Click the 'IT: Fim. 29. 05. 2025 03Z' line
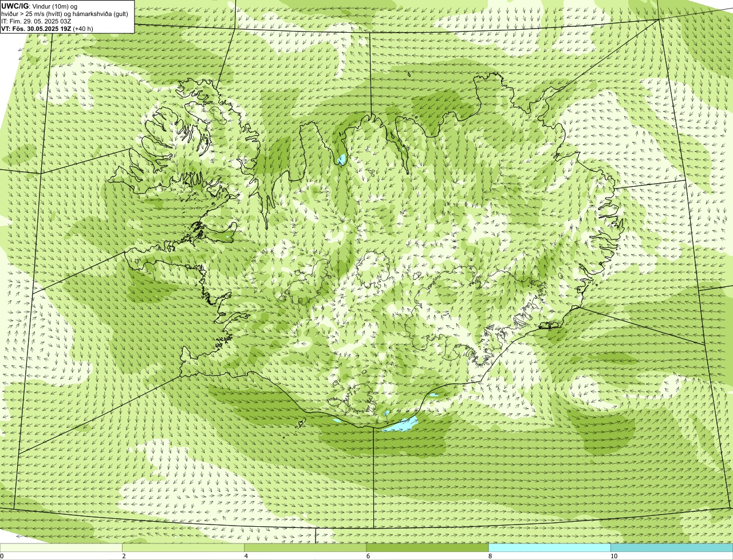 point(37,21)
